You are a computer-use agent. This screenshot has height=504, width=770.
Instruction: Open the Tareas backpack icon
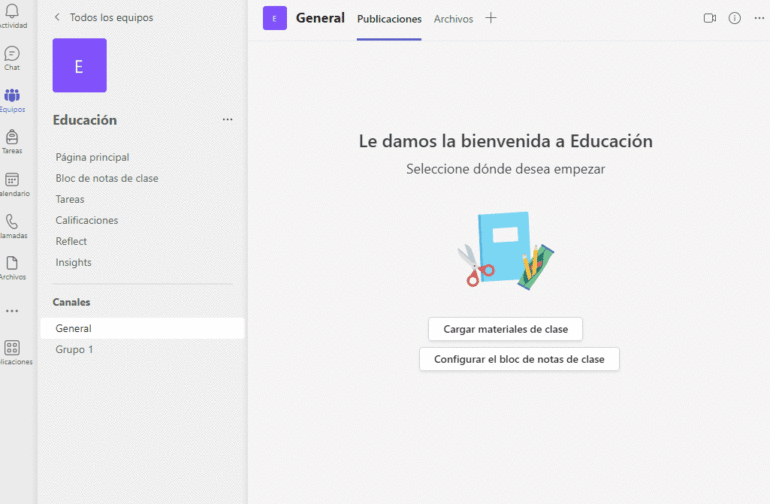(x=12, y=137)
